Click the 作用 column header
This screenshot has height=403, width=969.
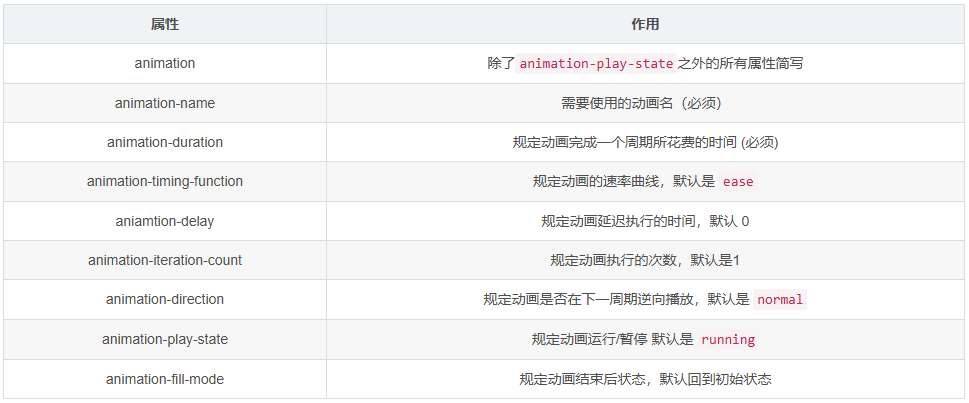[645, 24]
